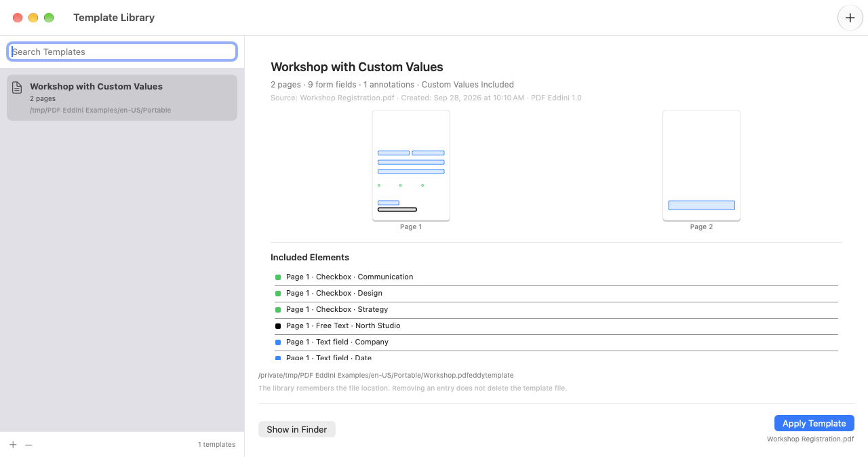The height and width of the screenshot is (457, 868).
Task: Select the Text field Company row
Action: [x=556, y=342]
